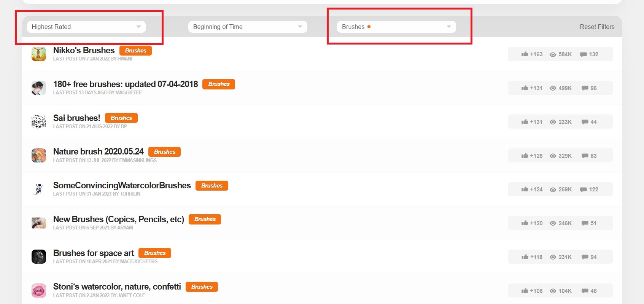Click views eye icon showing 584K
Image resolution: width=644 pixels, height=304 pixels.
553,54
